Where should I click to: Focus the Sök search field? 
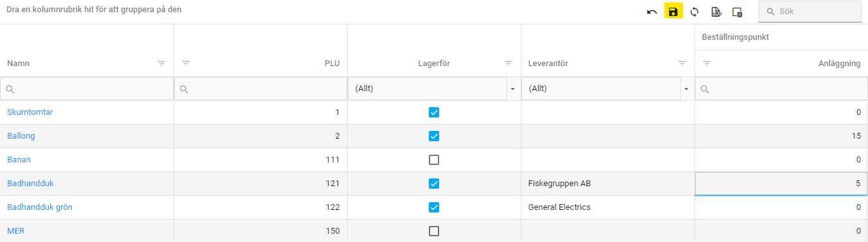click(810, 12)
